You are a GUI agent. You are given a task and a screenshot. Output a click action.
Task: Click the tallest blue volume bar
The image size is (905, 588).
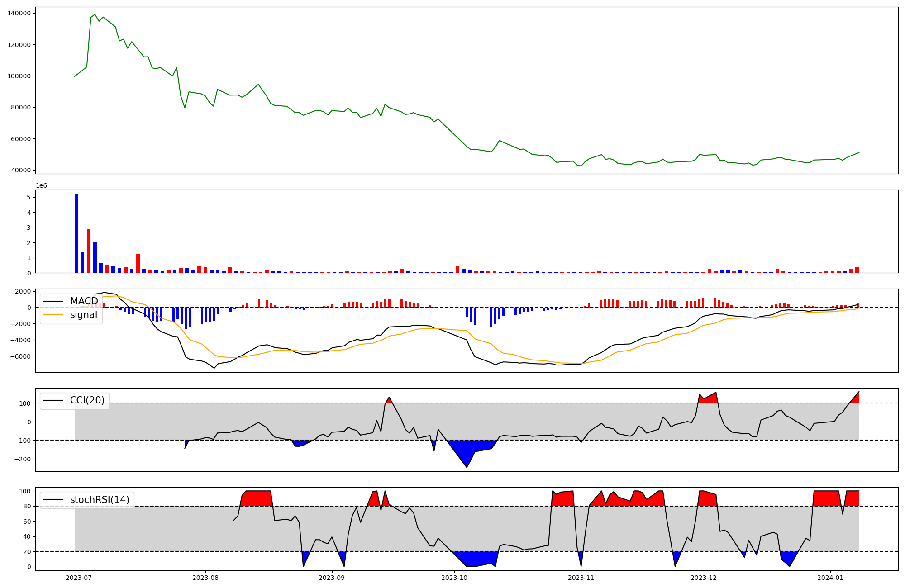[76, 233]
